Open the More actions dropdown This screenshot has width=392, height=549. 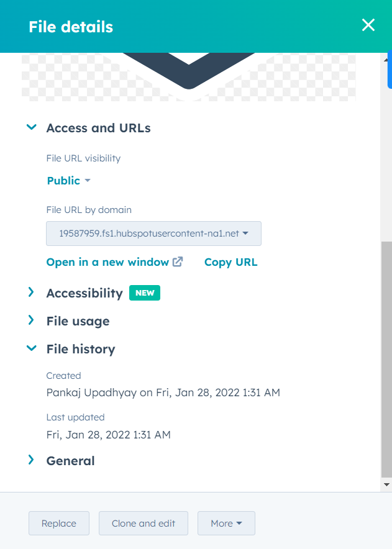(x=226, y=523)
